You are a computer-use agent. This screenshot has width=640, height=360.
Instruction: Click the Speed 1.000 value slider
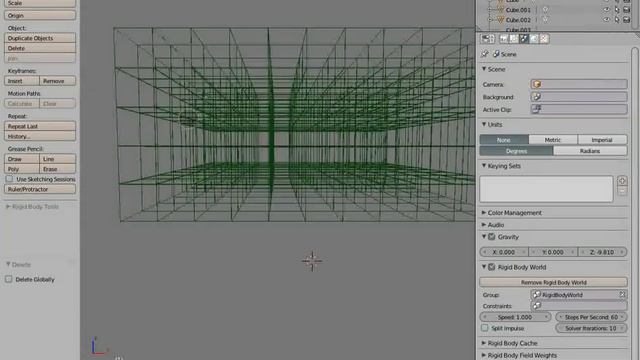(x=516, y=317)
